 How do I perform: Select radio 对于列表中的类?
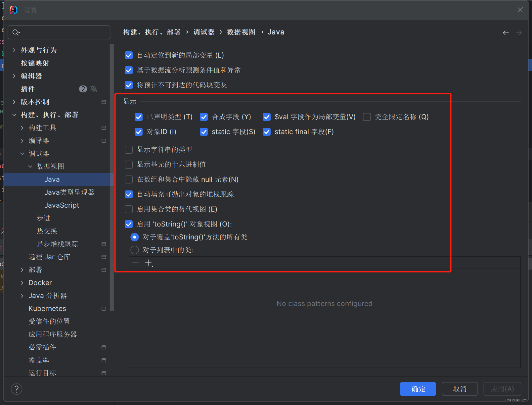(x=135, y=250)
